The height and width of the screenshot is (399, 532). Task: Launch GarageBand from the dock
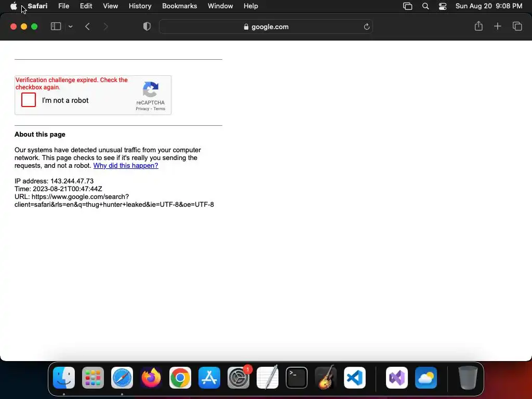326,378
